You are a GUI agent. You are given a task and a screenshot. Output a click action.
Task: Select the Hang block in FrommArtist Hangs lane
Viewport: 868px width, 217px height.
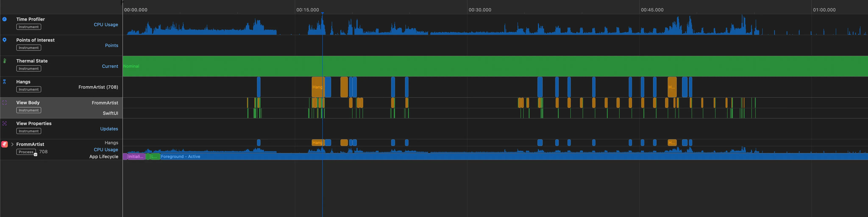[318, 143]
